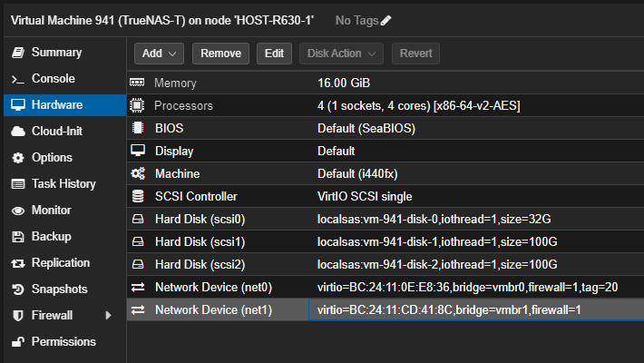Select the Memory 16.00 GiB value
Screen dimensions: 644x363
(x=344, y=83)
